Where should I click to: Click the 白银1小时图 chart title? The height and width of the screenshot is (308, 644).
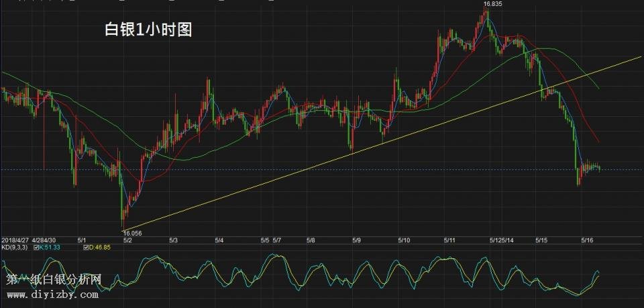point(149,30)
